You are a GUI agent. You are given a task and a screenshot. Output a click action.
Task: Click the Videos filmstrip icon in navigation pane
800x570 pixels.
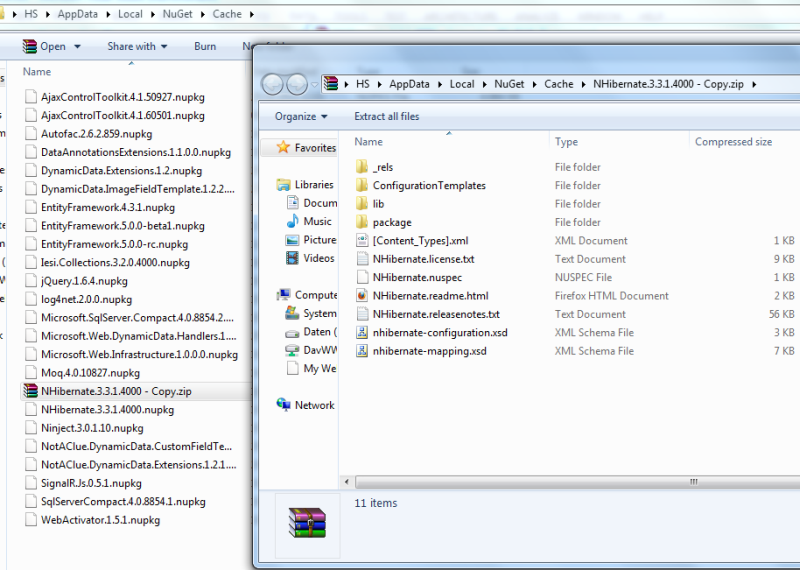(x=292, y=258)
